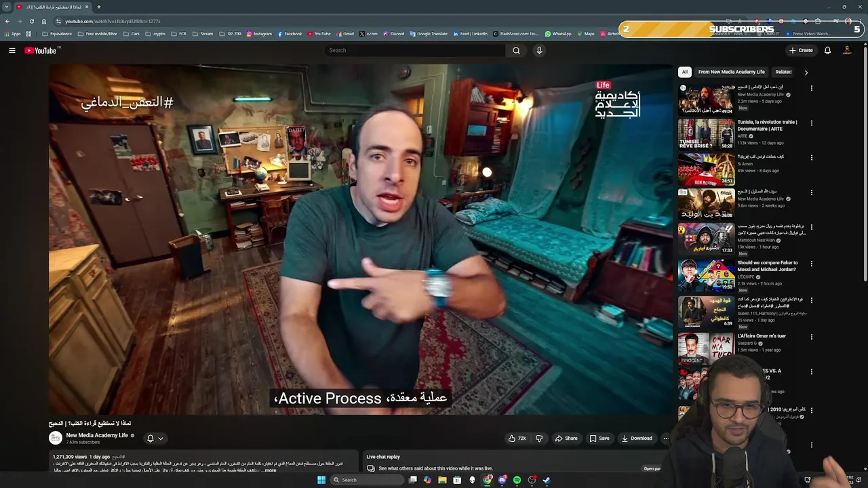Switch to the YouTube browser tab
Image resolution: width=868 pixels, height=488 pixels.
click(53, 7)
